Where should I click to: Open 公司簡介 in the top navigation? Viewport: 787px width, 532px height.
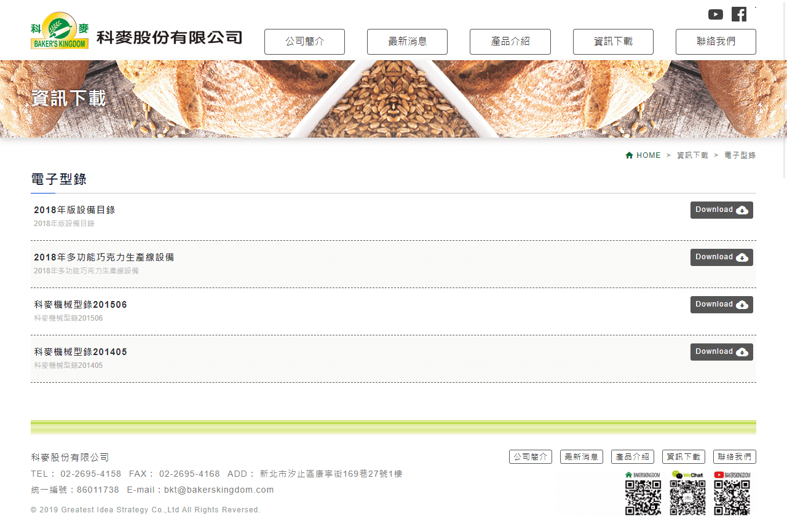[304, 42]
